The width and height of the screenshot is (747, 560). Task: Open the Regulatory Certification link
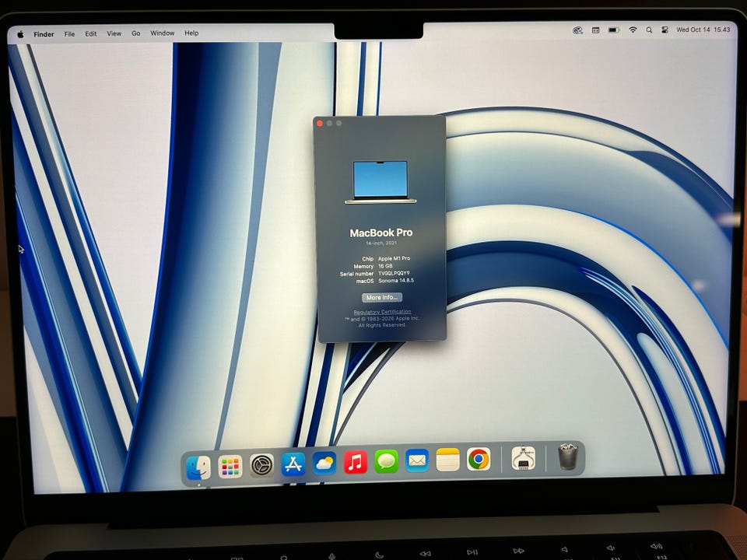[x=382, y=312]
